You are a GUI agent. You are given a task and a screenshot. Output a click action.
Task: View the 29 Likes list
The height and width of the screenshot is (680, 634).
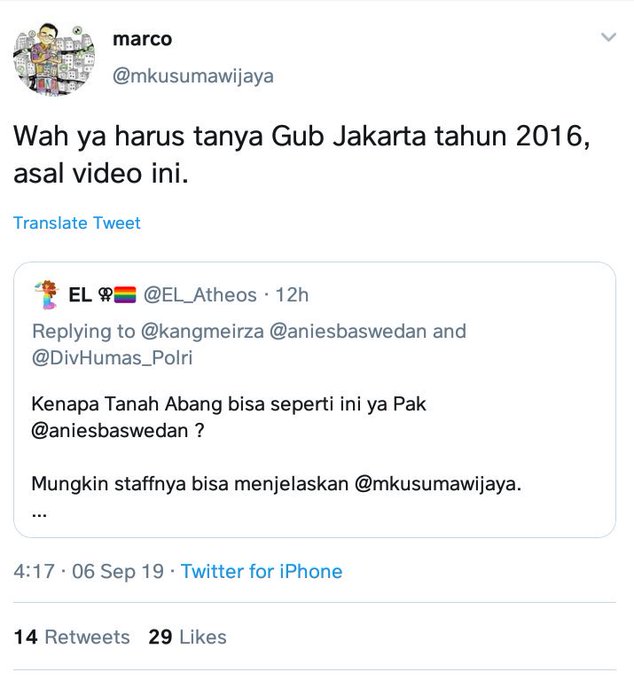tap(187, 637)
